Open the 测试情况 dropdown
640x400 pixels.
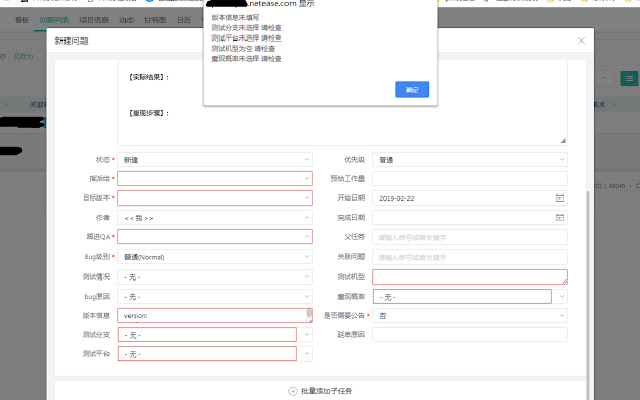[x=215, y=277]
